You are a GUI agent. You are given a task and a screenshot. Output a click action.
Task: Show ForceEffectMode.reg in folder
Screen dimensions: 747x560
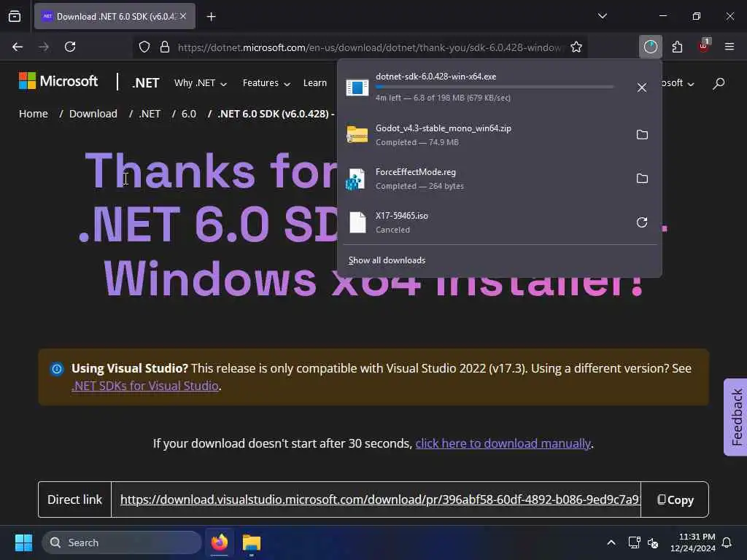642,179
